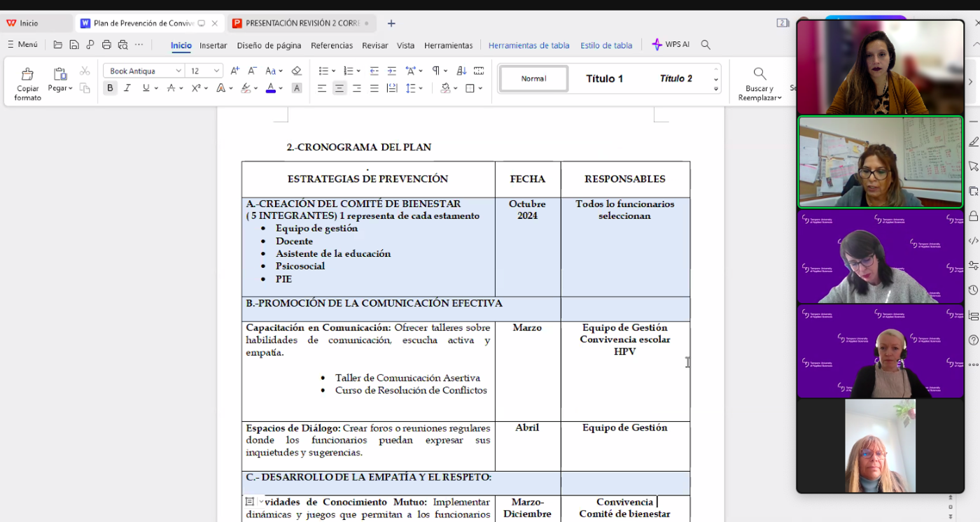Open borders dropdown arrow
Image resolution: width=980 pixels, height=522 pixels.
pyautogui.click(x=480, y=88)
